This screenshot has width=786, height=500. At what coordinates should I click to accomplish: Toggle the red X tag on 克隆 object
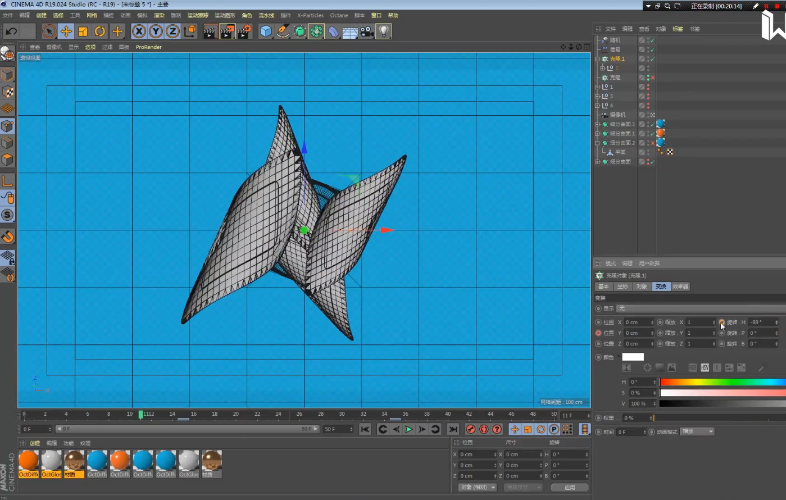click(x=652, y=77)
